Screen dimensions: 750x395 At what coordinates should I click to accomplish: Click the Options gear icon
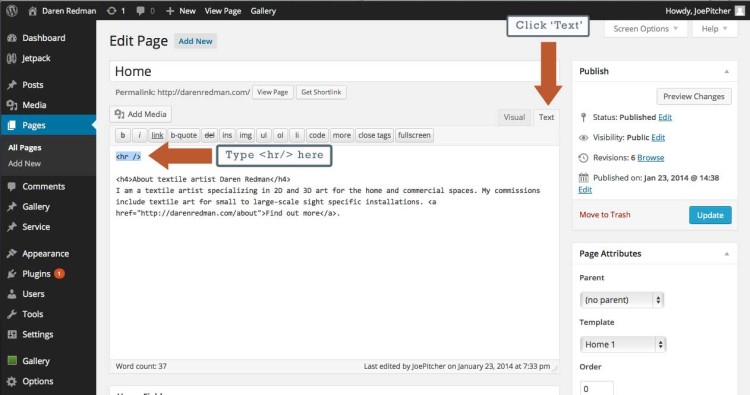point(12,381)
